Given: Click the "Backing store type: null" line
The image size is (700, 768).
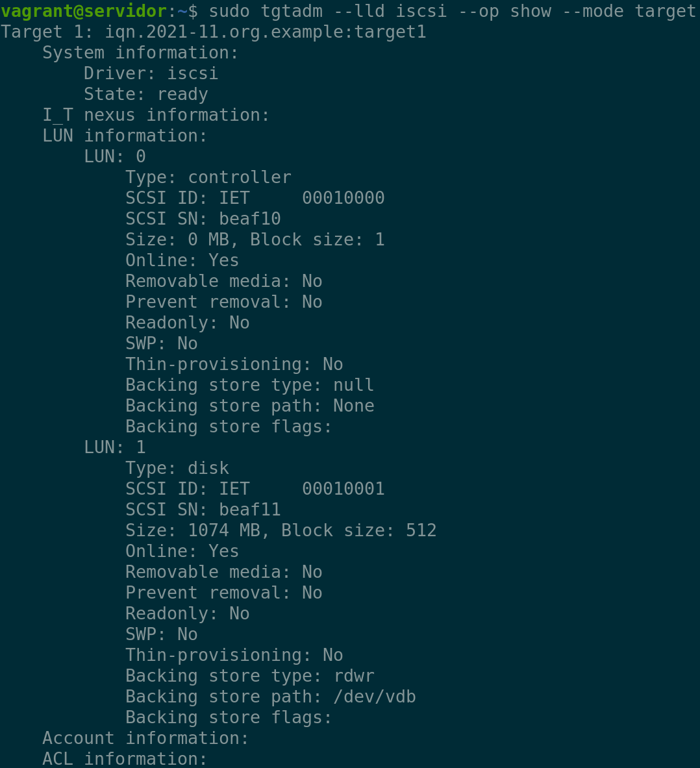Looking at the screenshot, I should [x=249, y=385].
